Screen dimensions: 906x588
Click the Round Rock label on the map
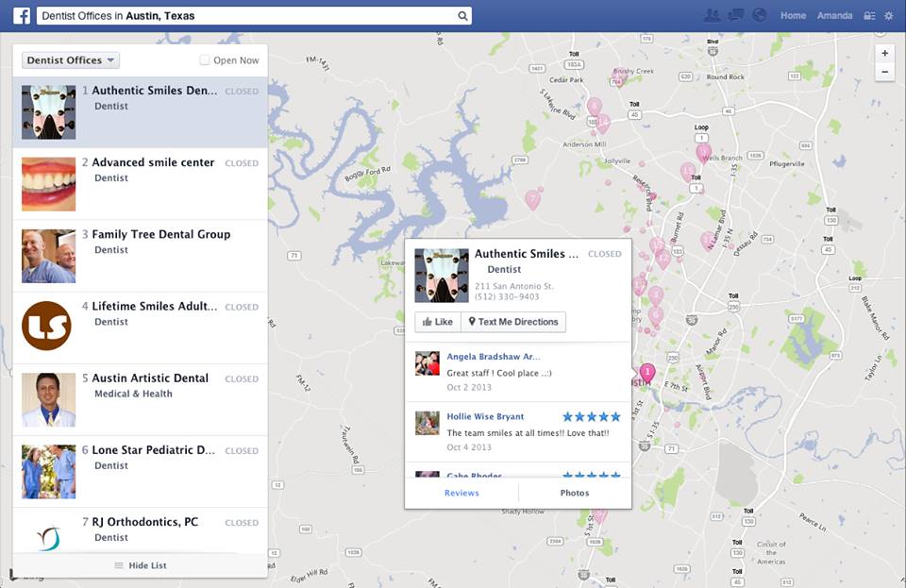pos(725,76)
